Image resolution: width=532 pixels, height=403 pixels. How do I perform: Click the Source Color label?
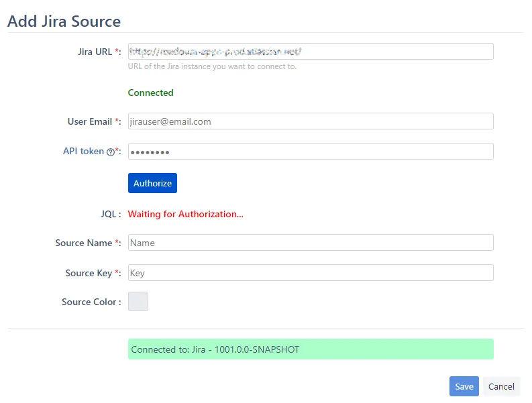(x=91, y=302)
